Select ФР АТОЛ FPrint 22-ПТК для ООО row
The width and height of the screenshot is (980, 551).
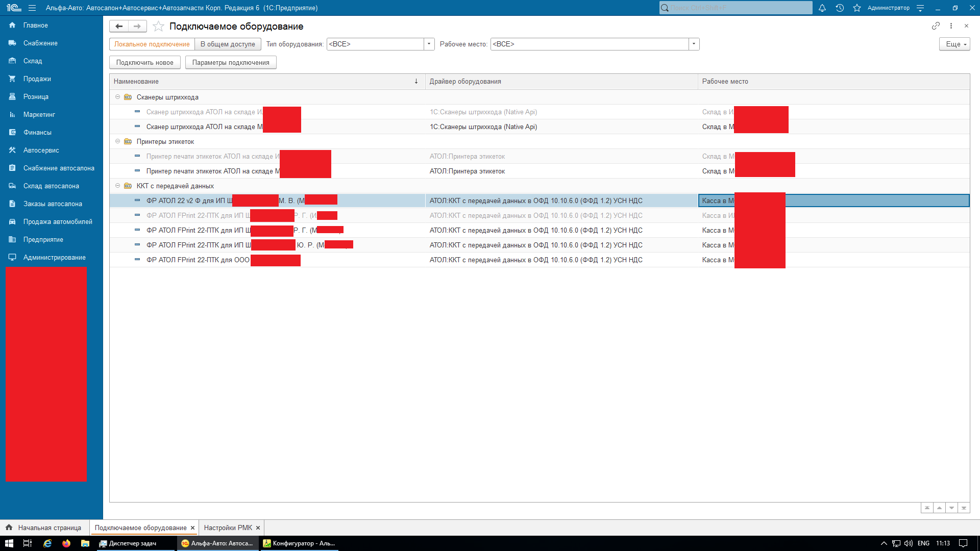pyautogui.click(x=540, y=260)
